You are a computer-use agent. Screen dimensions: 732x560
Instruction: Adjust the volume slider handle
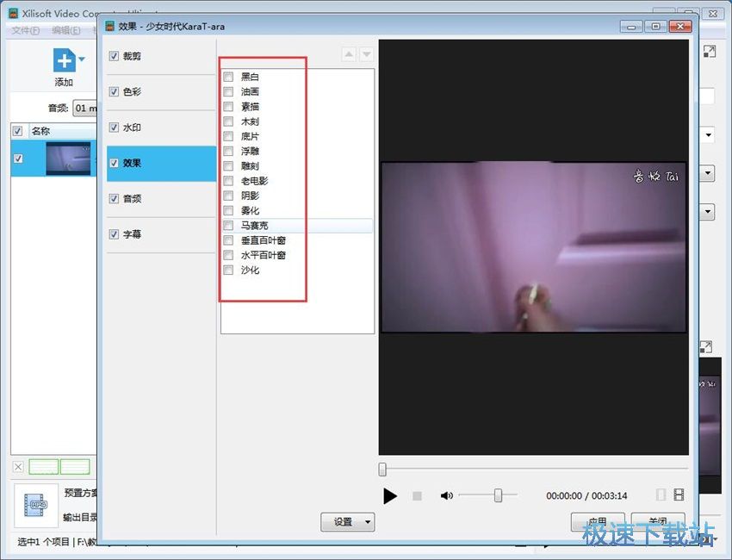498,495
